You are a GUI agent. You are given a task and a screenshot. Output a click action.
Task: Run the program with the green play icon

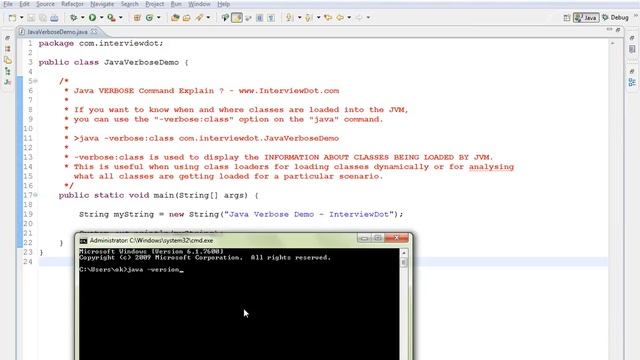[93, 18]
